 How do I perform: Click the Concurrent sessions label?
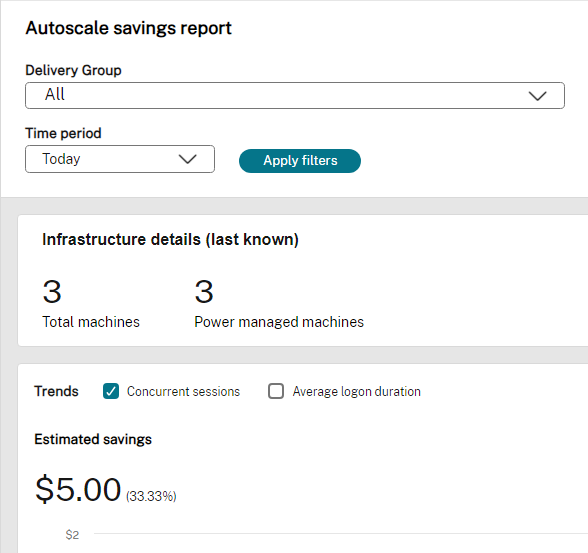pos(183,391)
